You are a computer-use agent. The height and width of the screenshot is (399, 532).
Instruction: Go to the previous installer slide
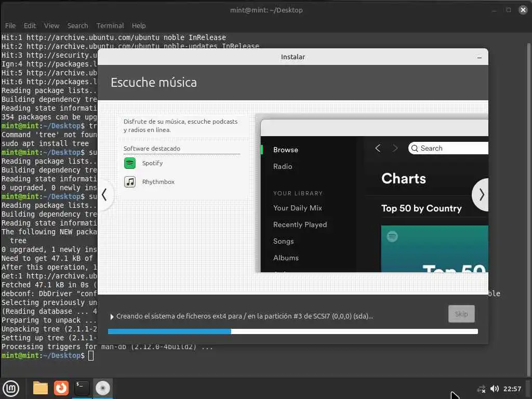tap(104, 195)
